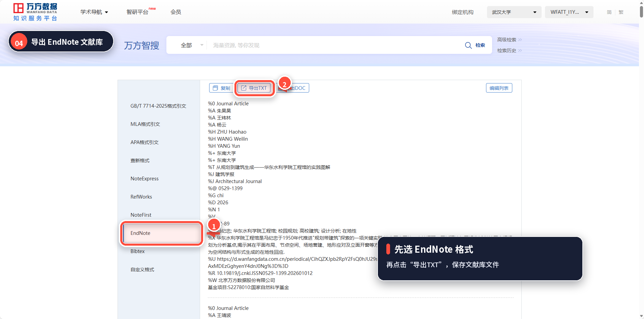The width and height of the screenshot is (644, 319).
Task: Click the '%A 杨云' author line
Action: coord(217,125)
